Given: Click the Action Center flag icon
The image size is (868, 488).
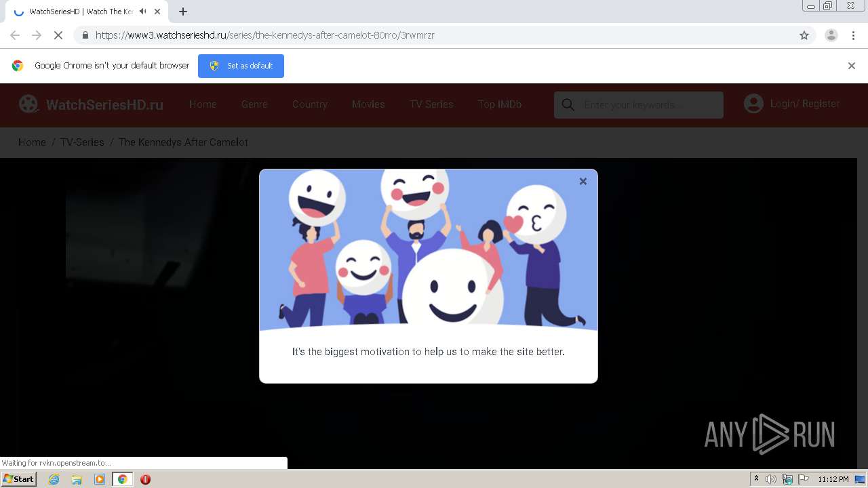Looking at the screenshot, I should point(804,479).
